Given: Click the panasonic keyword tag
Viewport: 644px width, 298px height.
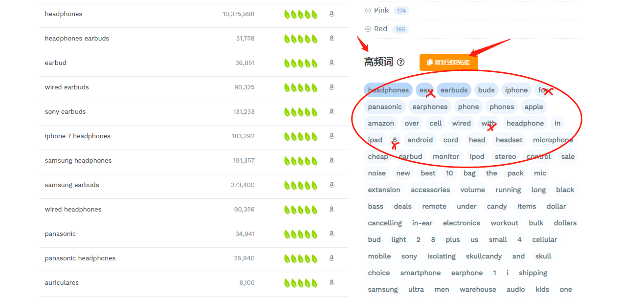Looking at the screenshot, I should click(385, 106).
